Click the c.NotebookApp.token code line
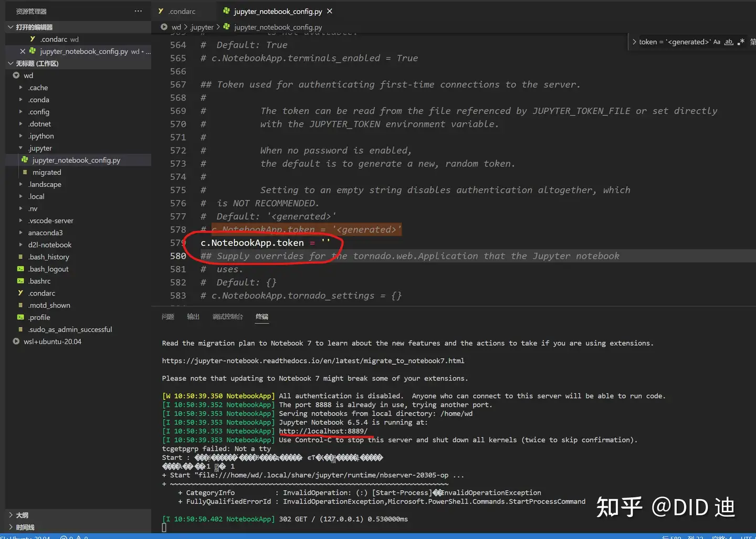The image size is (756, 539). coord(265,242)
